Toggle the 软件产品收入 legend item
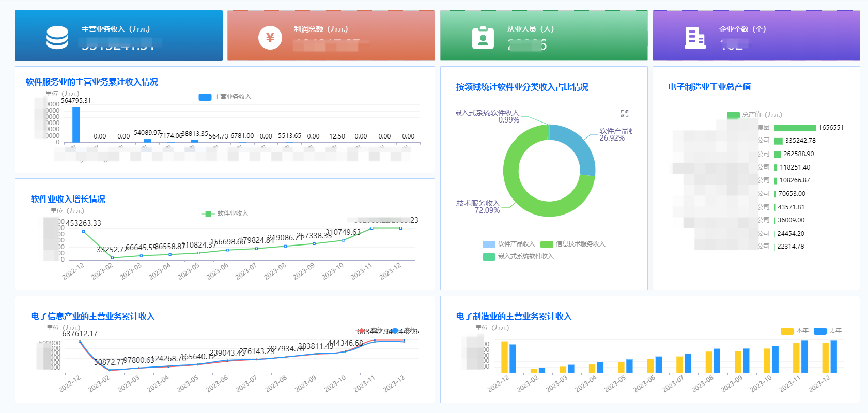This screenshot has height=413, width=868. (508, 244)
